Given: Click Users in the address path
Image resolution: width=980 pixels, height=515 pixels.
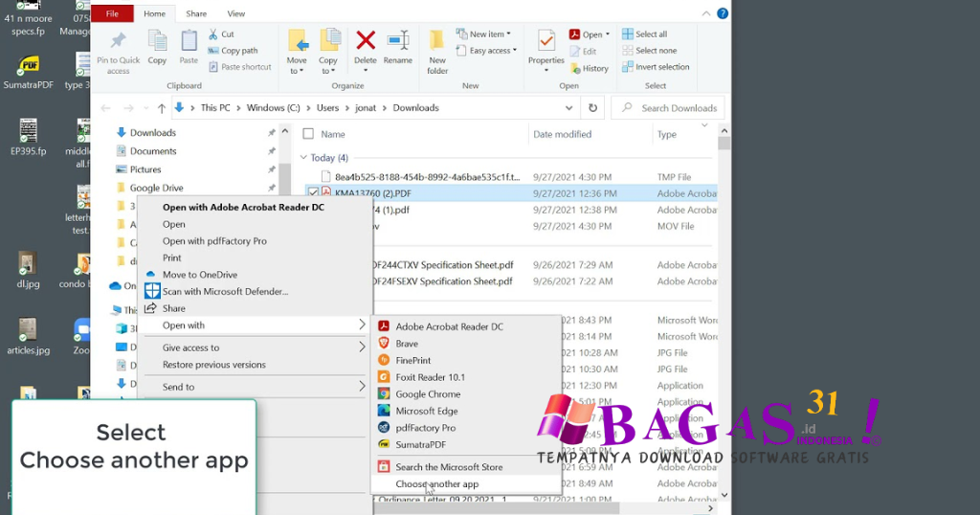Looking at the screenshot, I should pos(327,108).
